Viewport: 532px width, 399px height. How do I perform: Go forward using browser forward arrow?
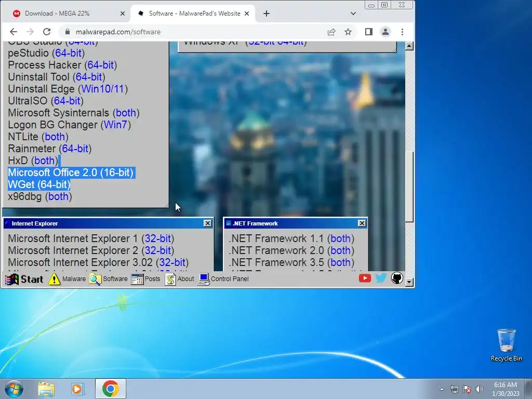[x=30, y=32]
